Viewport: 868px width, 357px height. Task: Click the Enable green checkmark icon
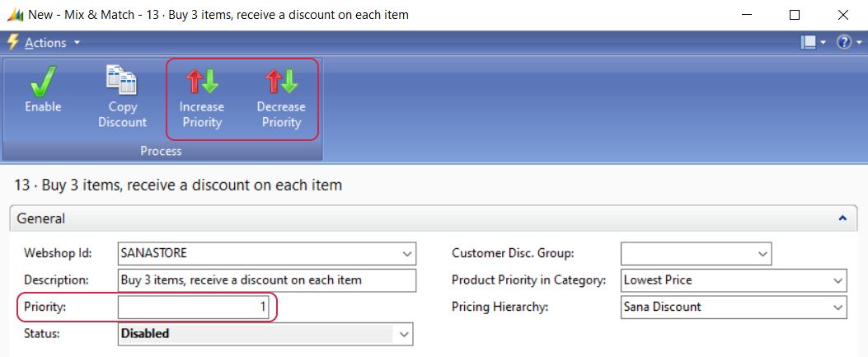[43, 82]
